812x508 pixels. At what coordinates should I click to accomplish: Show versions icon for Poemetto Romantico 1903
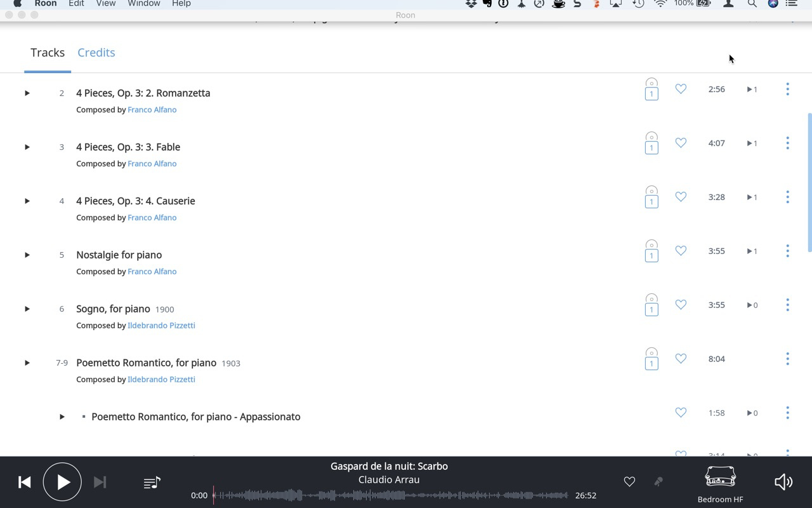[652, 359]
